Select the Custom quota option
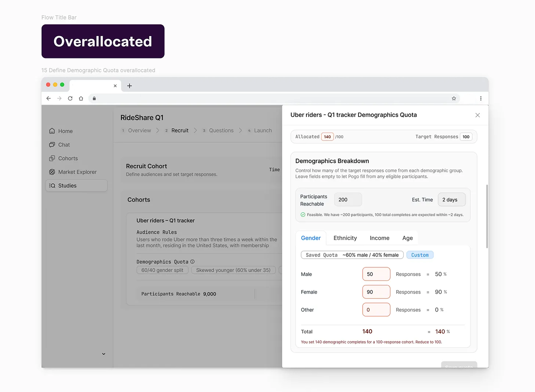The height and width of the screenshot is (392, 535). [x=420, y=255]
